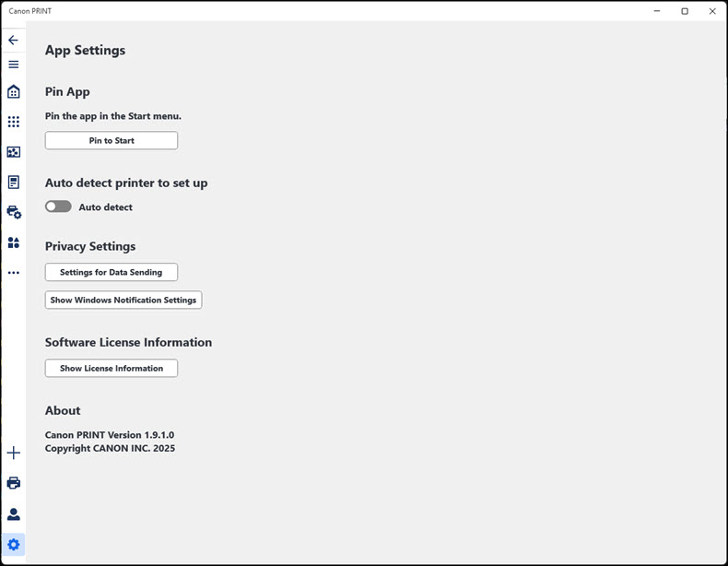This screenshot has height=566, width=728.
Task: Click the shapes icon in sidebar
Action: 13,242
